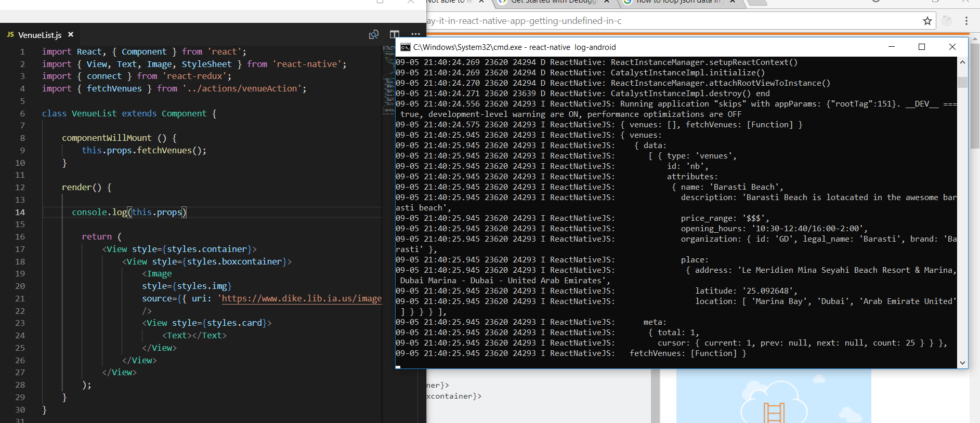Click 'xcontainer}>' code snippet in Chrome page
980x423 pixels.
pyautogui.click(x=454, y=396)
